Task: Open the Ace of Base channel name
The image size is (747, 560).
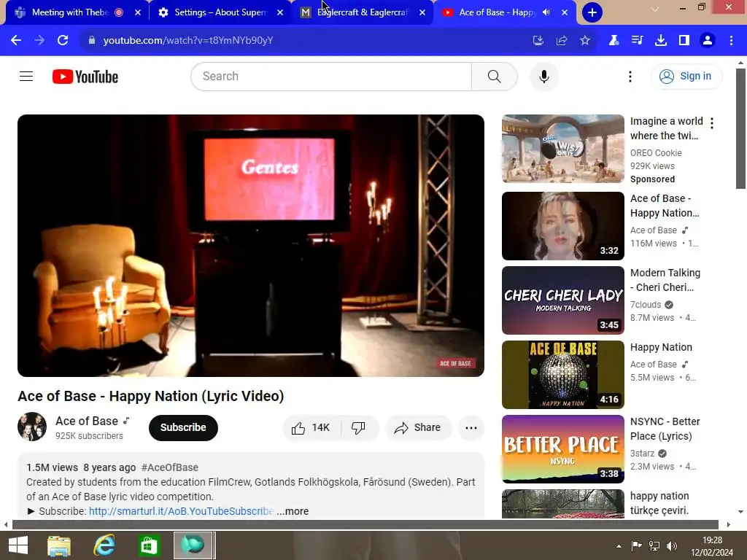Action: click(x=87, y=421)
